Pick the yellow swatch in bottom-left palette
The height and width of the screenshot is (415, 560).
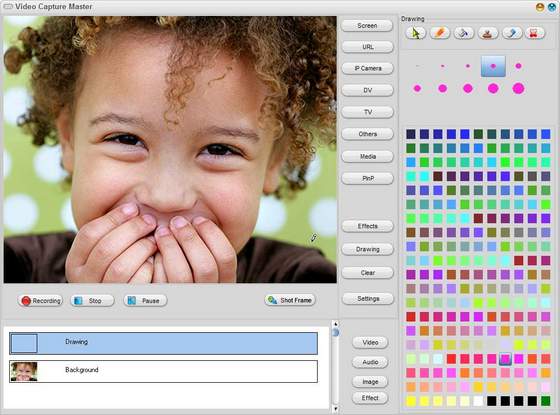point(411,401)
